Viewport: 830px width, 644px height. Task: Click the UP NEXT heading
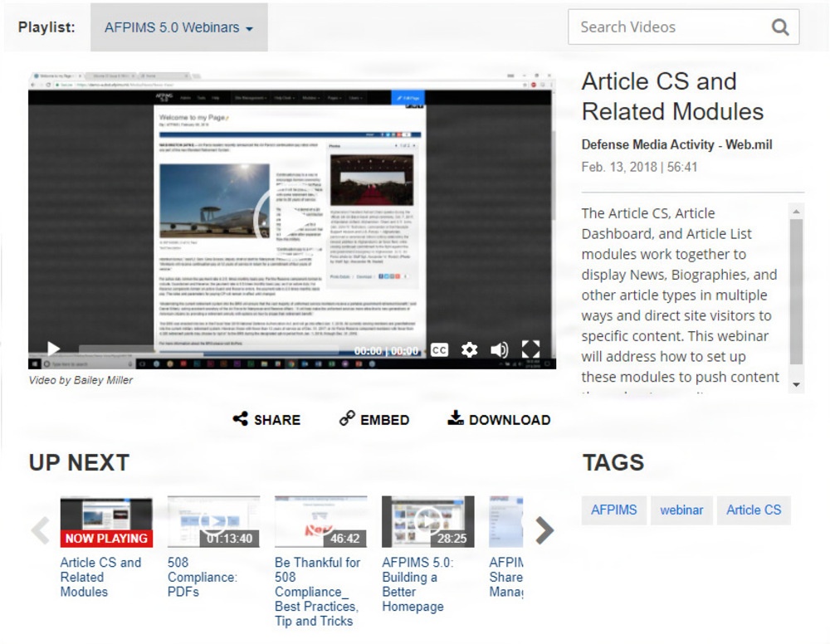point(79,462)
